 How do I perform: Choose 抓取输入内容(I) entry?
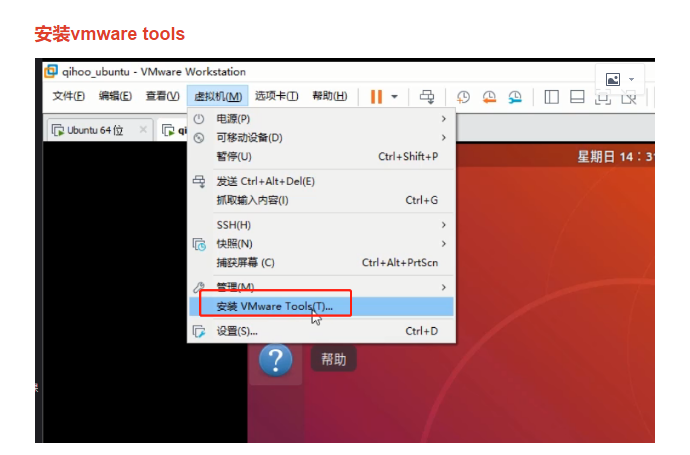click(x=321, y=200)
